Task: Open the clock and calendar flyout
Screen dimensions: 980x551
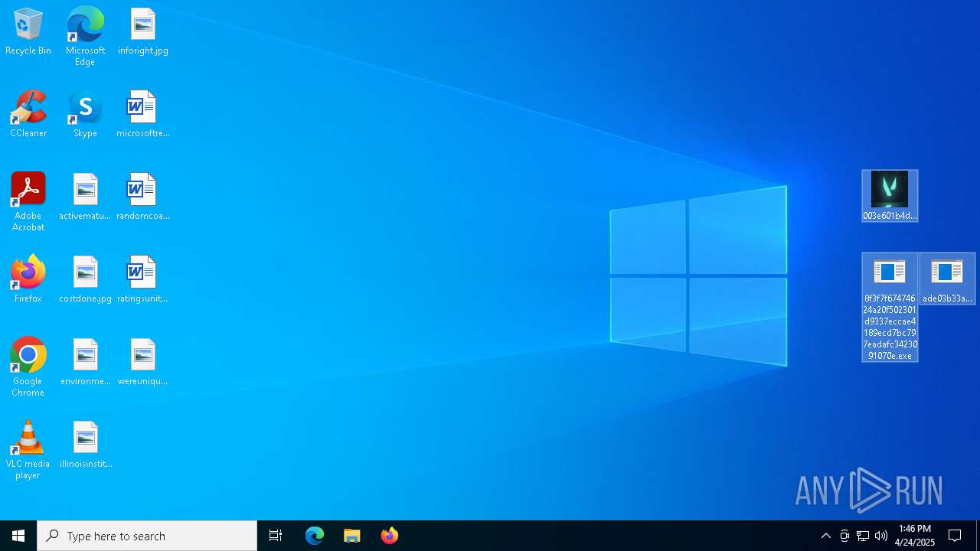Action: pos(916,536)
